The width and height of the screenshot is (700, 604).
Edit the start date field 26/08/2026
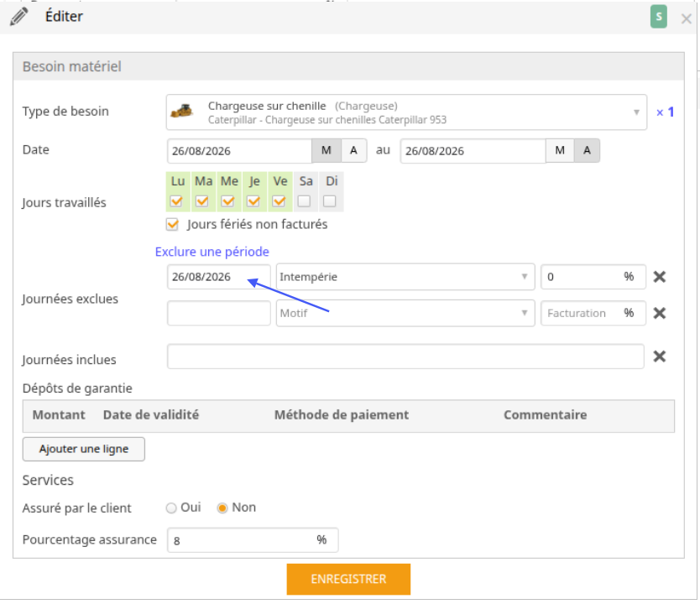[239, 151]
